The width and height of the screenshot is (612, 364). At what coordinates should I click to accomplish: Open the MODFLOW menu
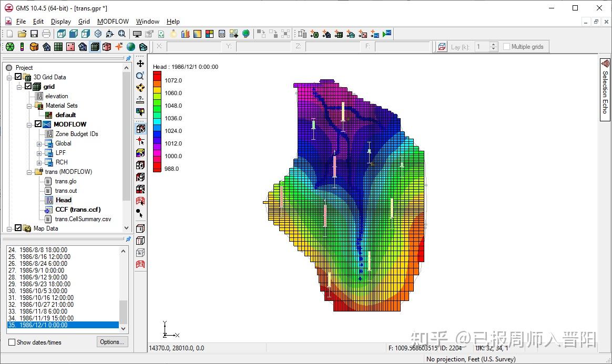113,22
